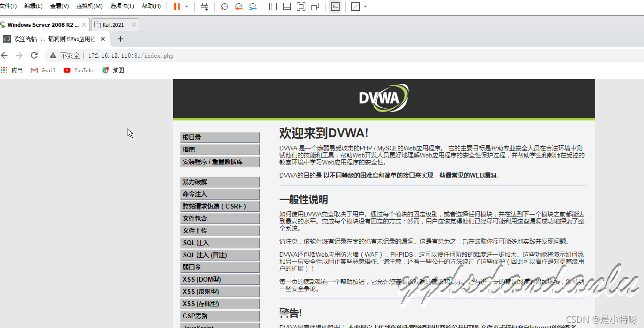Click the 警告! heading
The height and width of the screenshot is (328, 644).
pos(290,313)
